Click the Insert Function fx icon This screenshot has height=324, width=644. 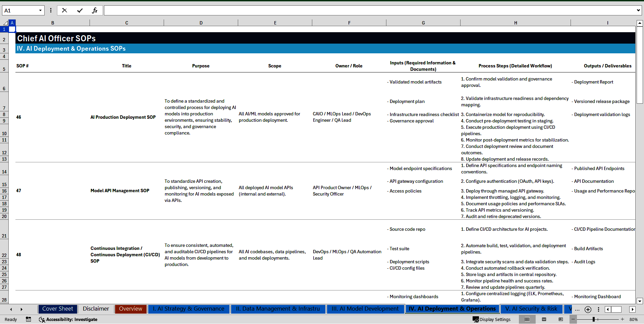(x=95, y=10)
